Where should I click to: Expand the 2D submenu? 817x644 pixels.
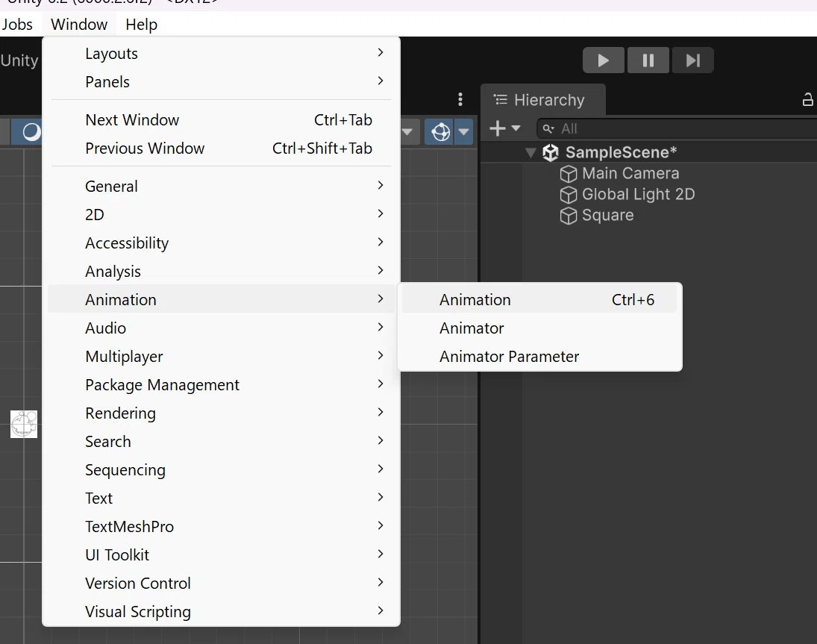[221, 215]
